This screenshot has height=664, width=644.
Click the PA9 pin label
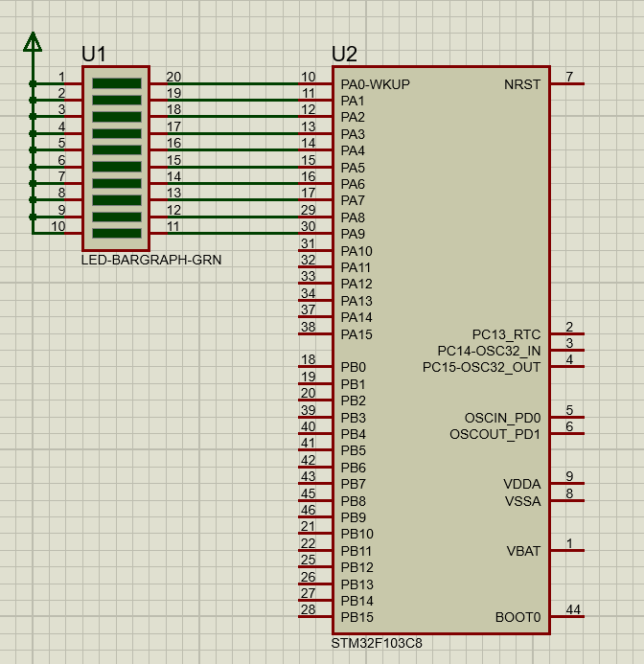[353, 234]
